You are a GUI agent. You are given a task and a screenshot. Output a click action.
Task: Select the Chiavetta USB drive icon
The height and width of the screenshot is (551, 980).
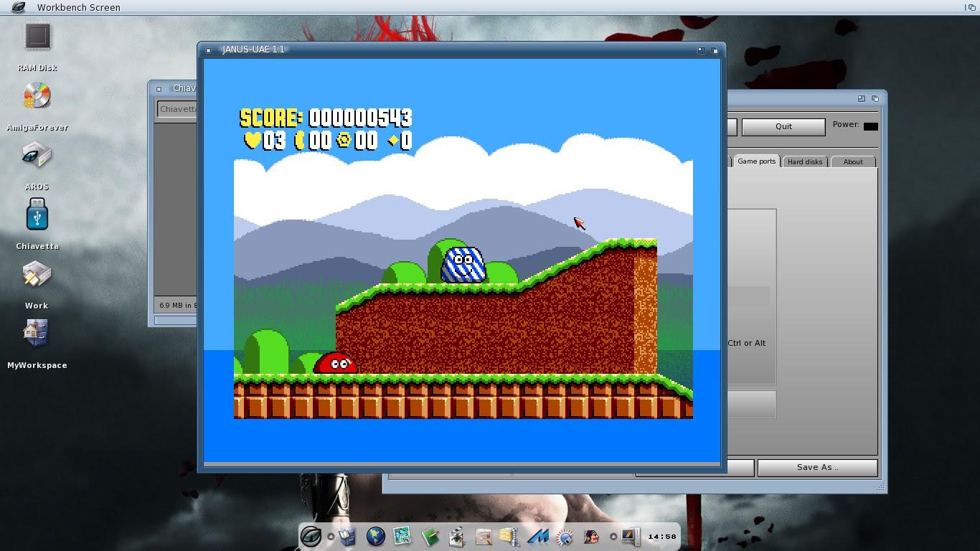click(x=37, y=215)
